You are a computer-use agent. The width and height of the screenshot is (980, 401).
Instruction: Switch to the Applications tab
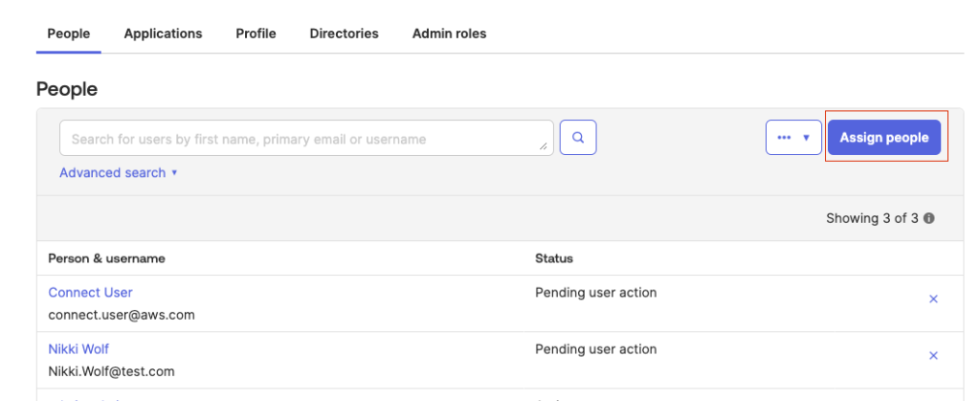163,33
